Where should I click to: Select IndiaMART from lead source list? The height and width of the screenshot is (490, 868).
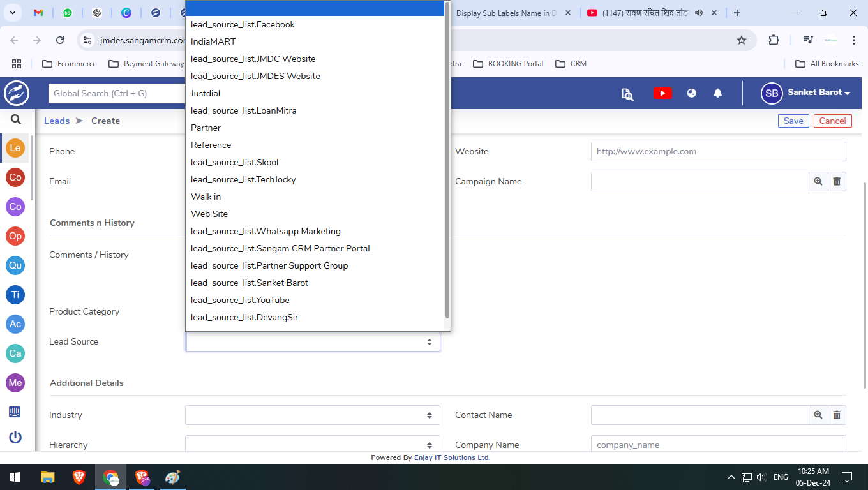click(x=315, y=41)
